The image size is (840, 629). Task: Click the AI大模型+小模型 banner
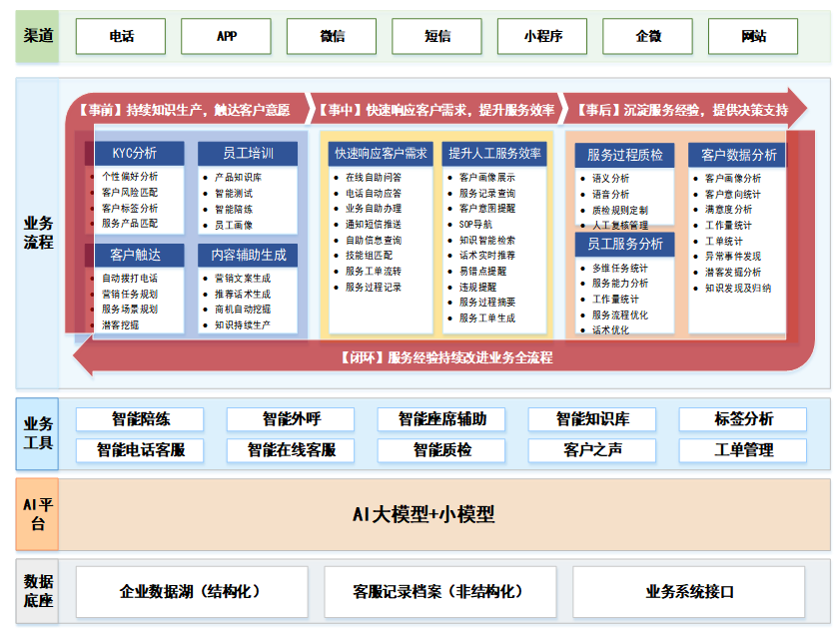tap(444, 514)
